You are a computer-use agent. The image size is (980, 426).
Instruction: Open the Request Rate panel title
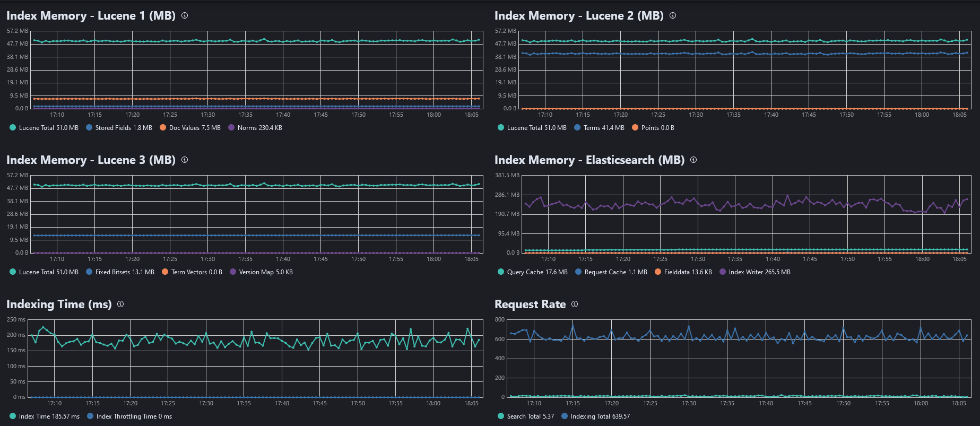pos(530,304)
